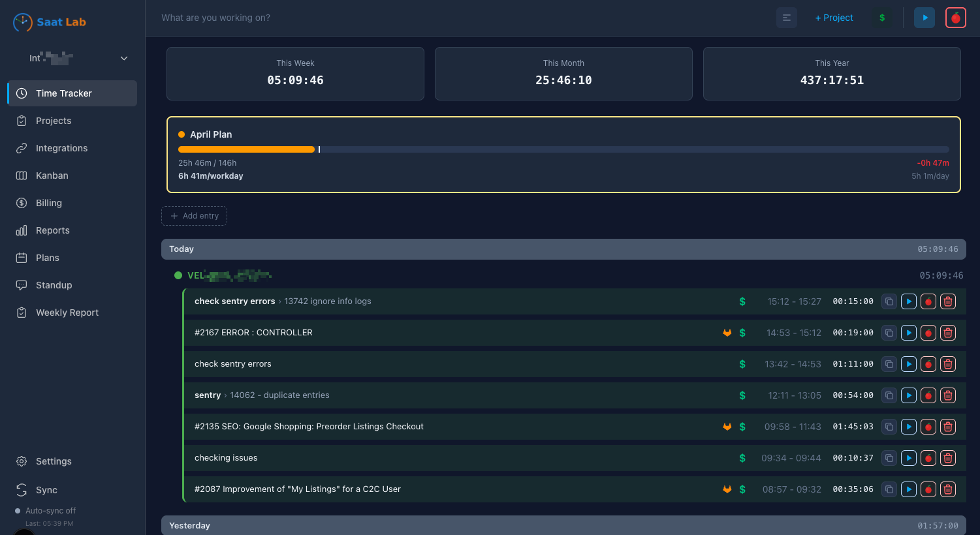Resume timer for '14062 - duplicate entries'
Image resolution: width=980 pixels, height=535 pixels.
909,395
